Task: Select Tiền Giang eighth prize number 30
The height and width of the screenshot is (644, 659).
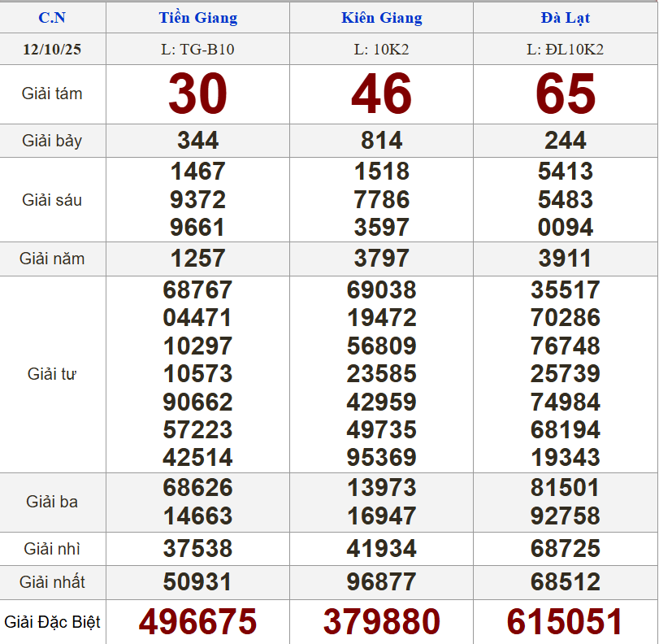Action: click(197, 94)
